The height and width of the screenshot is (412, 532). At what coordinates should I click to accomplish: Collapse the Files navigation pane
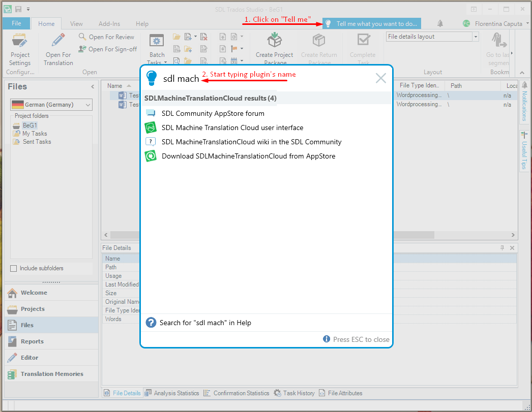[93, 87]
